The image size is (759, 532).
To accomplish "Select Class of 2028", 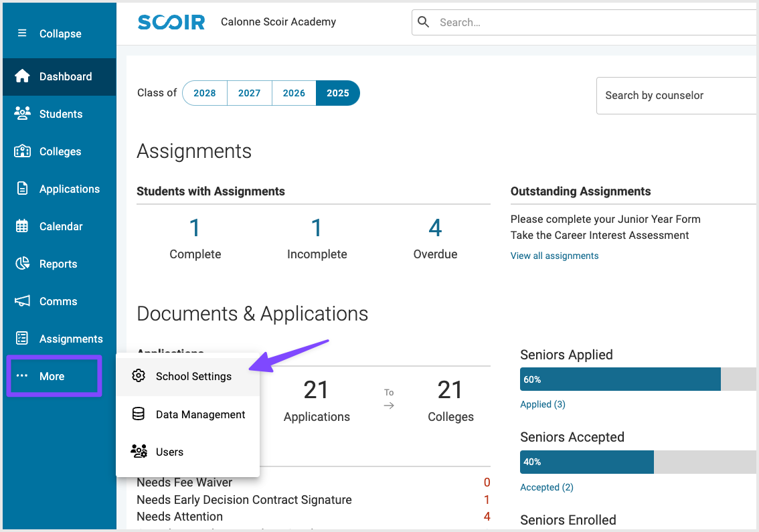I will click(x=205, y=93).
